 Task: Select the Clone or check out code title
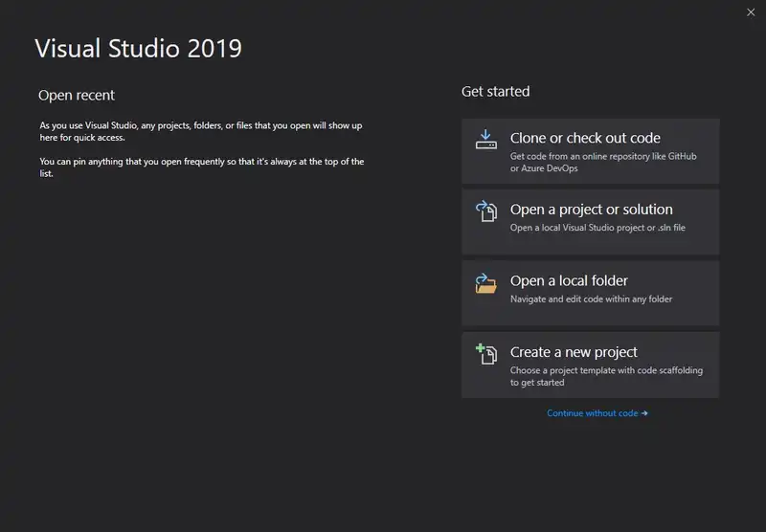coord(585,138)
